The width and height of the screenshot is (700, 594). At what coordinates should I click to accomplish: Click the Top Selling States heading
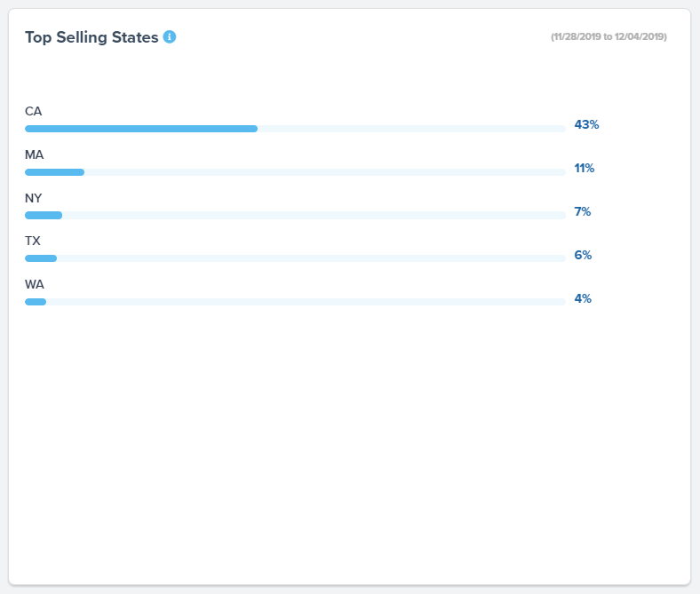pyautogui.click(x=91, y=37)
